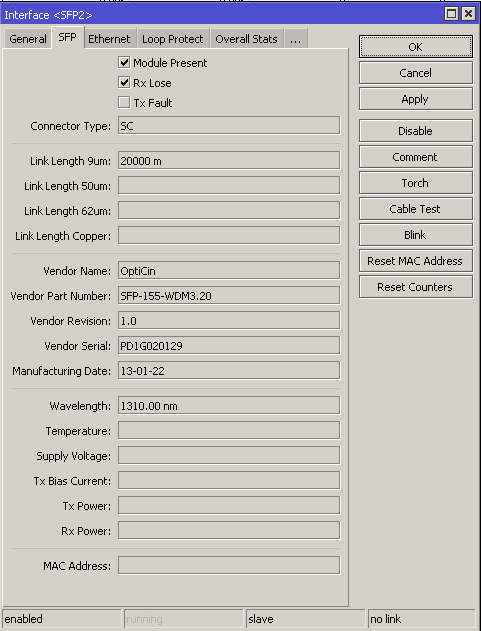This screenshot has height=631, width=481.
Task: Reset Counters for the interface
Action: click(x=416, y=287)
